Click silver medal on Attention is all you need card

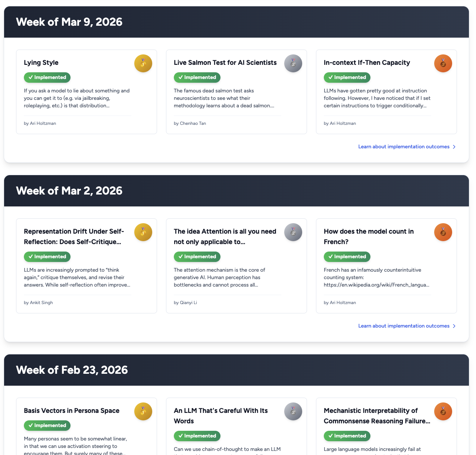click(293, 232)
